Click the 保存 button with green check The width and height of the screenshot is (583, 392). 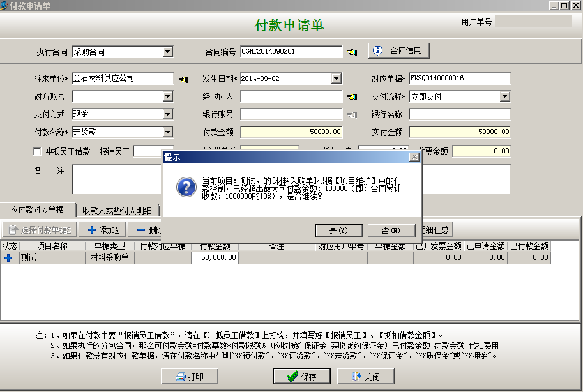tap(302, 377)
